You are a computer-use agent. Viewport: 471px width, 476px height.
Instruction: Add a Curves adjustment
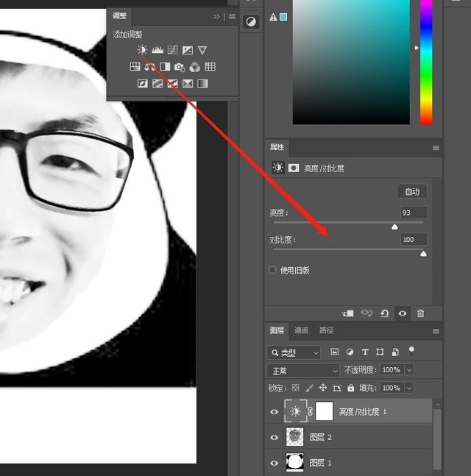point(172,50)
